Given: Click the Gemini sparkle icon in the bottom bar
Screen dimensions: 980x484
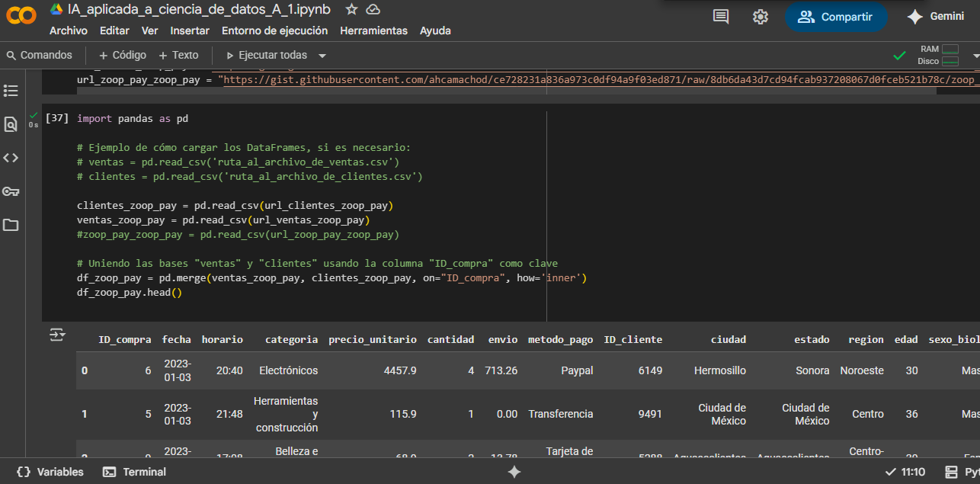Looking at the screenshot, I should point(514,472).
